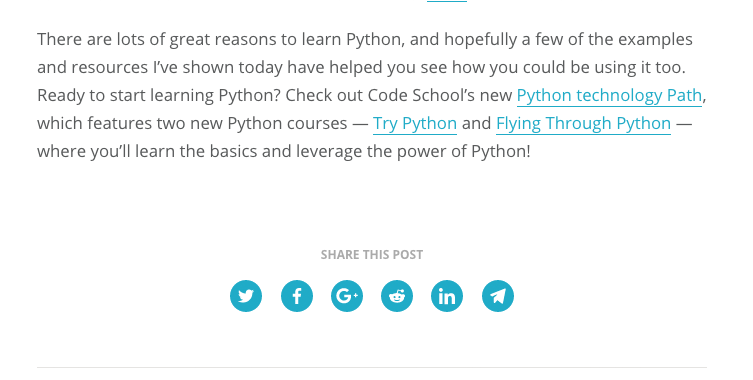Share this post on Twitter
Image resolution: width=753 pixels, height=380 pixels.
coord(246,296)
